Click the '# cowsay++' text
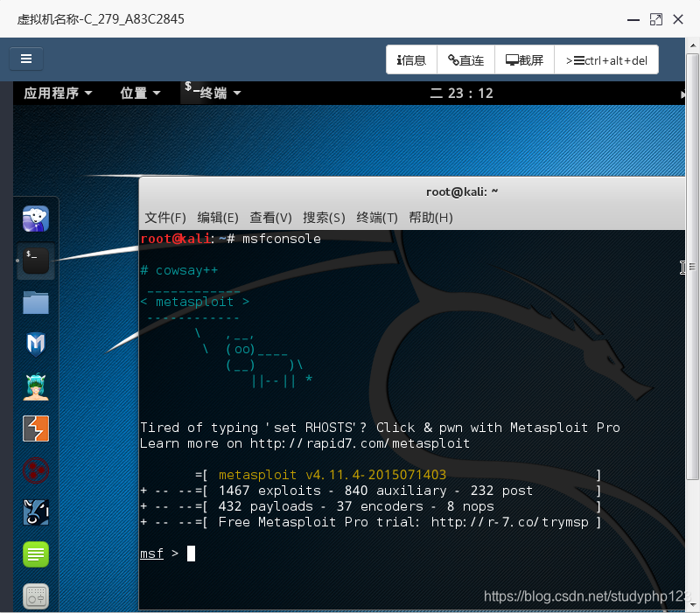The width and height of the screenshot is (700, 613). pos(179,270)
